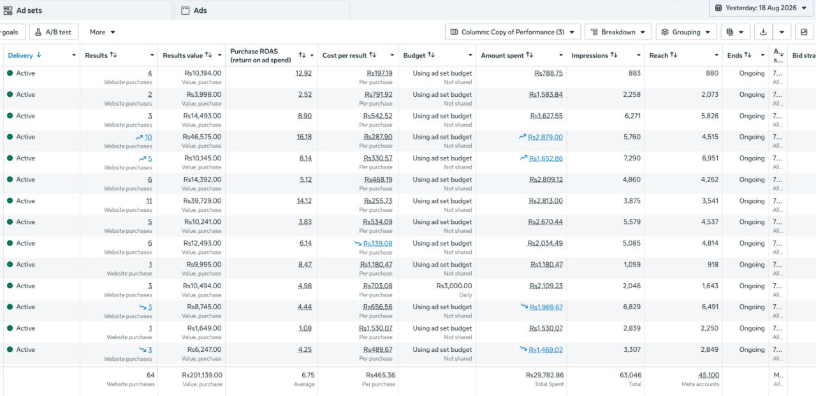Click the down-trend icon beside Rs1,969.67
This screenshot has width=816, height=396.
(524, 307)
